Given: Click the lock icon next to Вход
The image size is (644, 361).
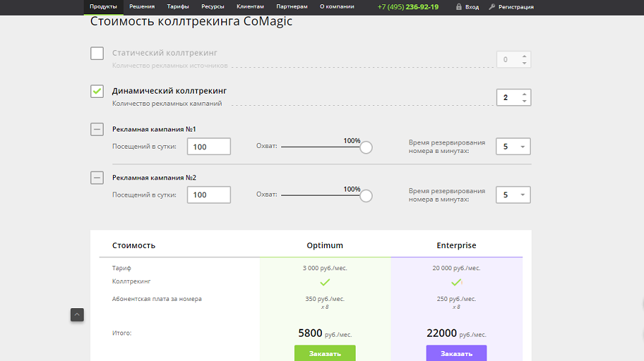Looking at the screenshot, I should (459, 6).
